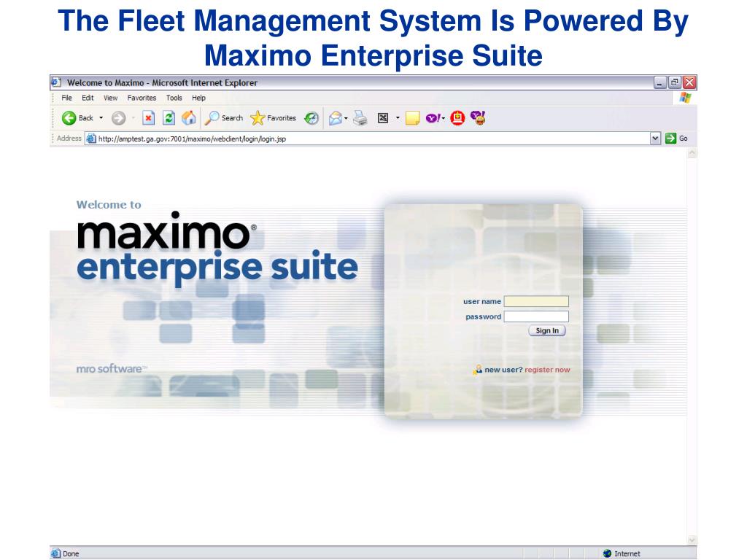Print the page with the printer icon

(x=360, y=117)
